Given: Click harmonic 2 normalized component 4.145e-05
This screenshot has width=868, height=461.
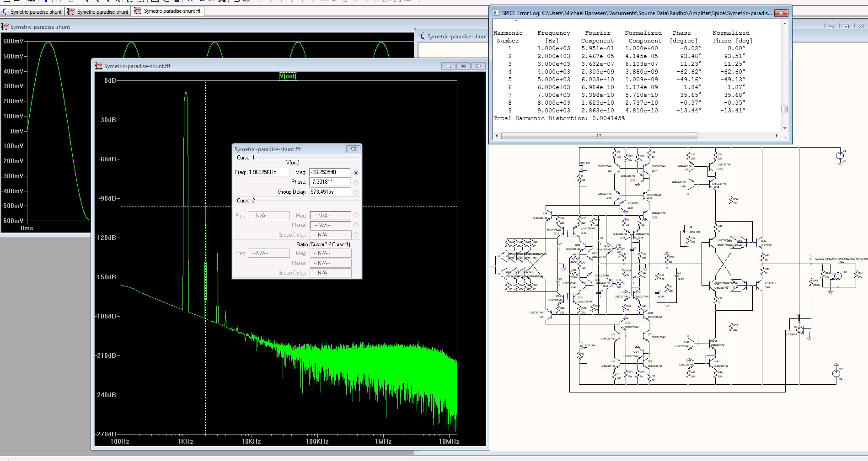Looking at the screenshot, I should coord(642,56).
